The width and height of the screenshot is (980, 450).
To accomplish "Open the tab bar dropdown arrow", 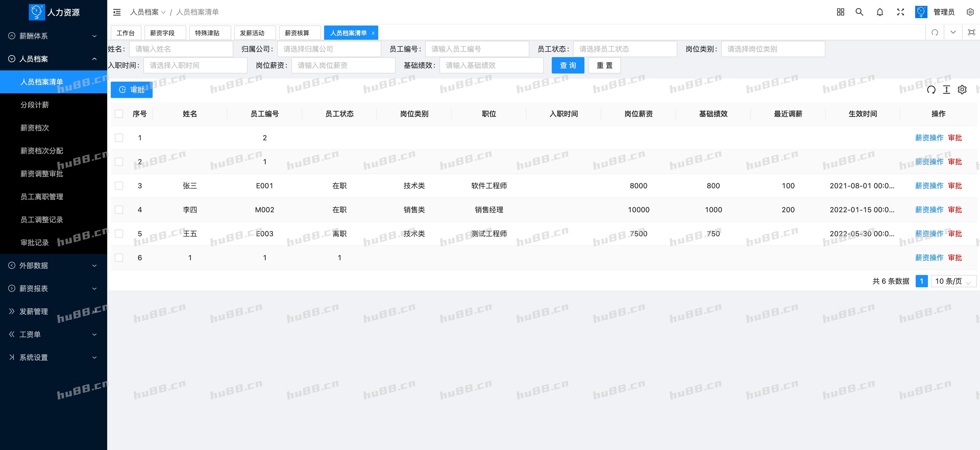I will [x=953, y=32].
